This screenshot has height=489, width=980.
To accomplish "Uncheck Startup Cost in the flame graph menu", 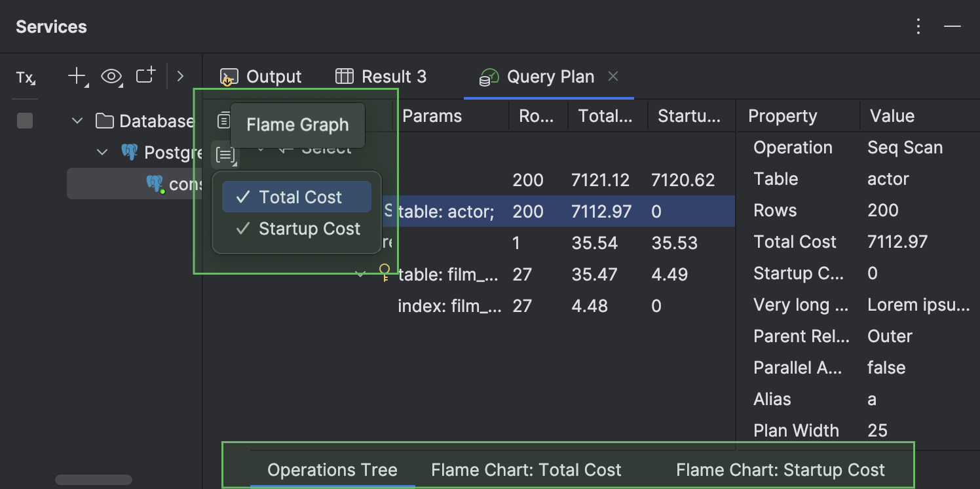I will pyautogui.click(x=297, y=229).
